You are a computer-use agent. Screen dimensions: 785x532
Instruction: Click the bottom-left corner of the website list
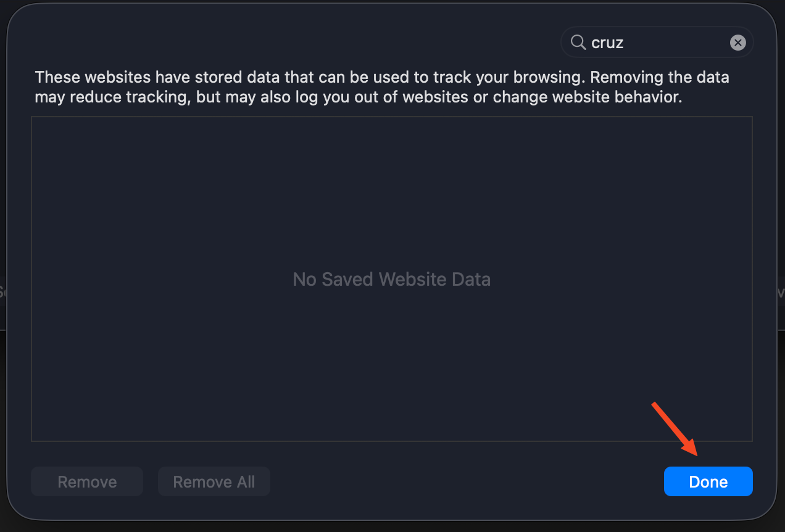pyautogui.click(x=33, y=439)
